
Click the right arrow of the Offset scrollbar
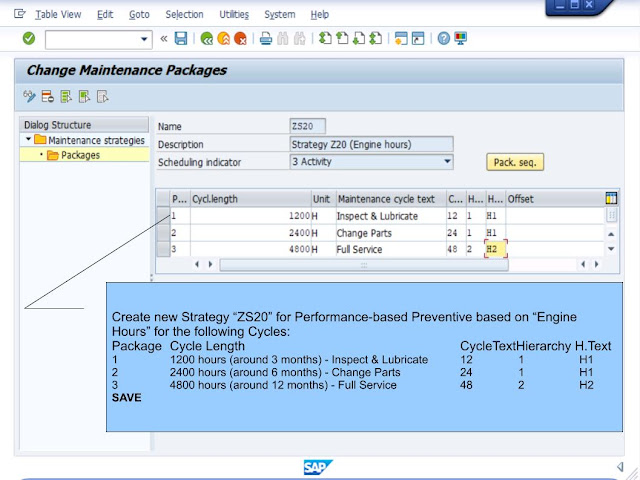click(597, 264)
